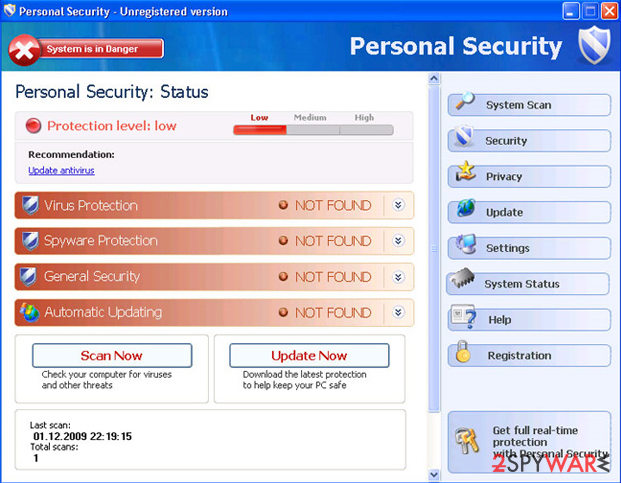Click the System Status chip icon

pyautogui.click(x=462, y=278)
